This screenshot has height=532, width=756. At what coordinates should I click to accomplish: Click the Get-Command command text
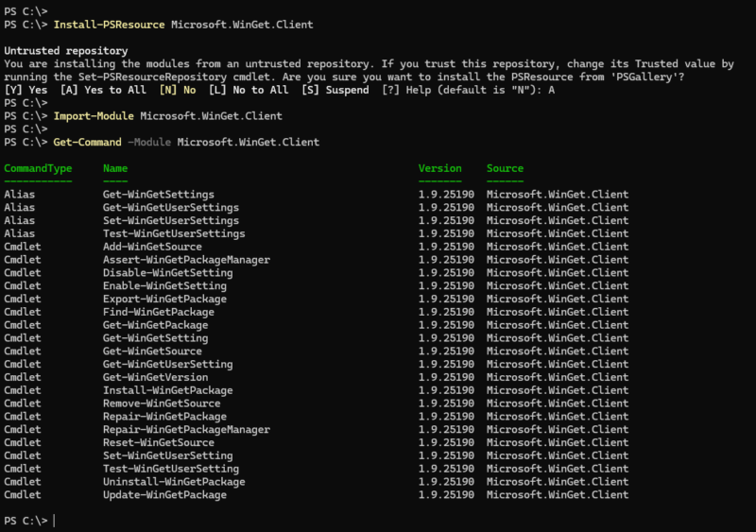[87, 142]
